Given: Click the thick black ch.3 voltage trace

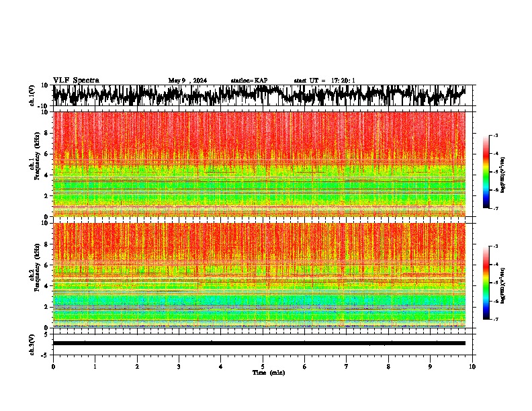Looking at the screenshot, I should point(259,343).
